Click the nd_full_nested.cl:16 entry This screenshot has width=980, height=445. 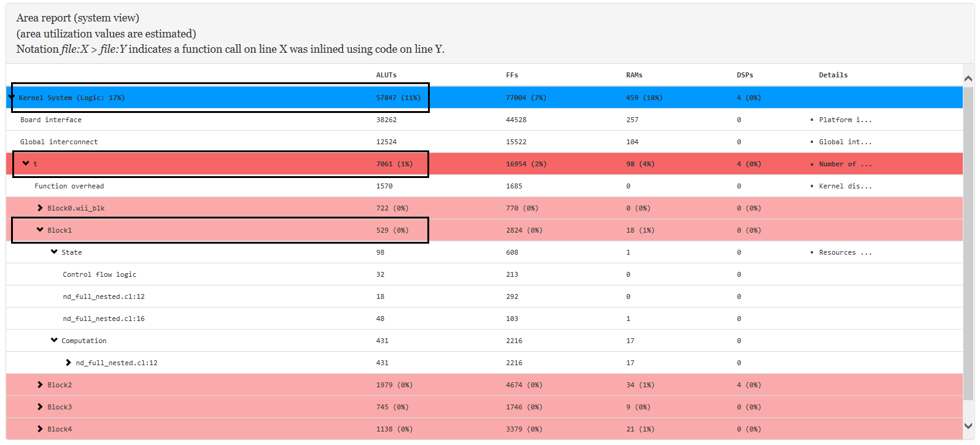(104, 319)
